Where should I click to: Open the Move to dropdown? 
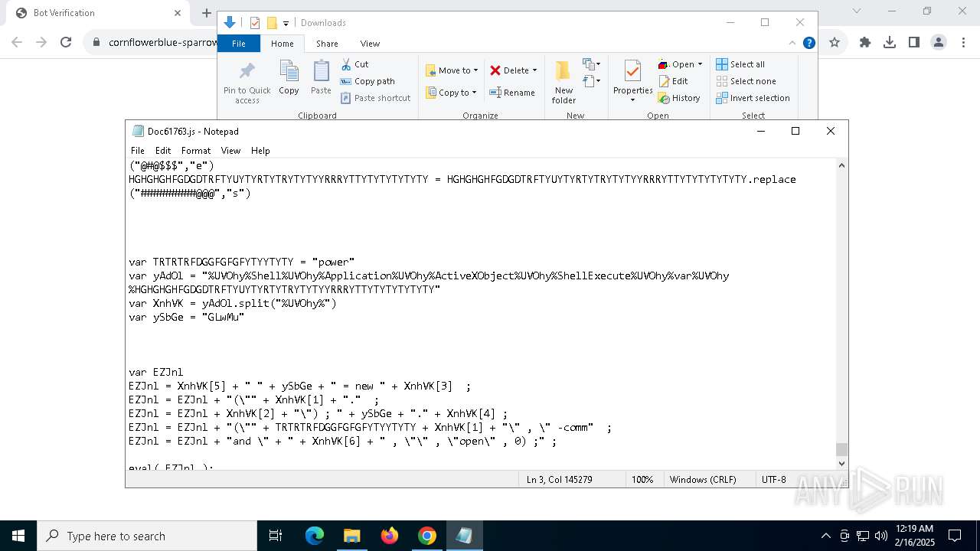pyautogui.click(x=452, y=70)
